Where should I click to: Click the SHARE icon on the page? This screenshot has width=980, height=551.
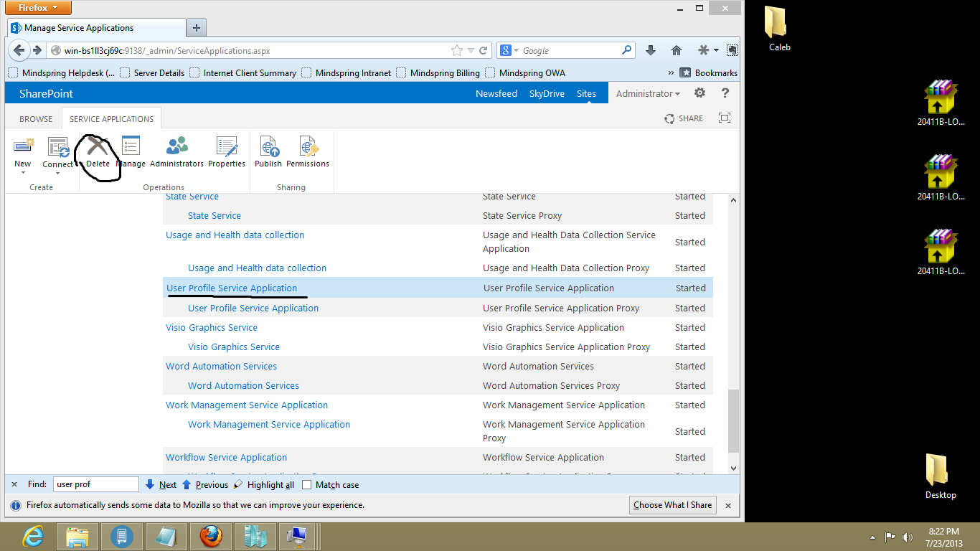click(x=684, y=118)
